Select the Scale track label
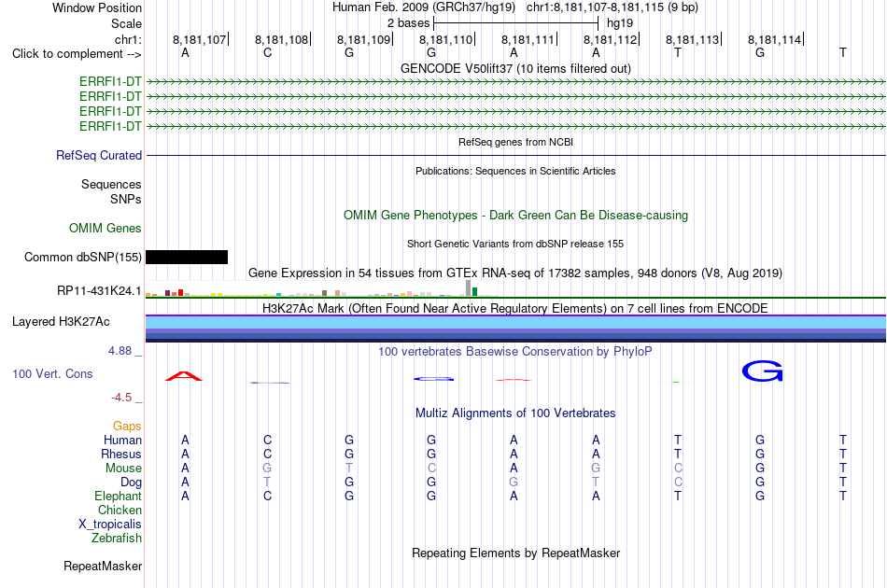 point(126,23)
